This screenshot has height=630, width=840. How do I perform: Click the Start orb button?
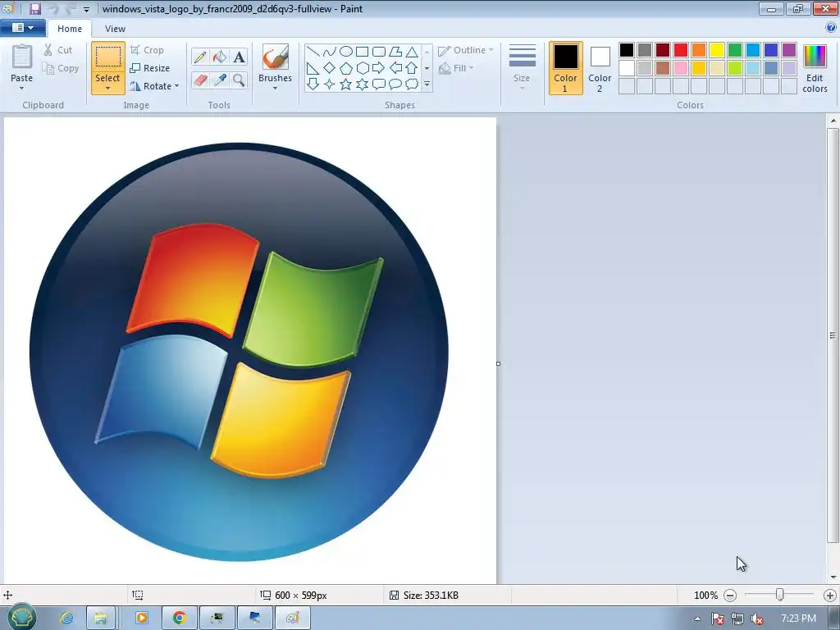coord(21,617)
